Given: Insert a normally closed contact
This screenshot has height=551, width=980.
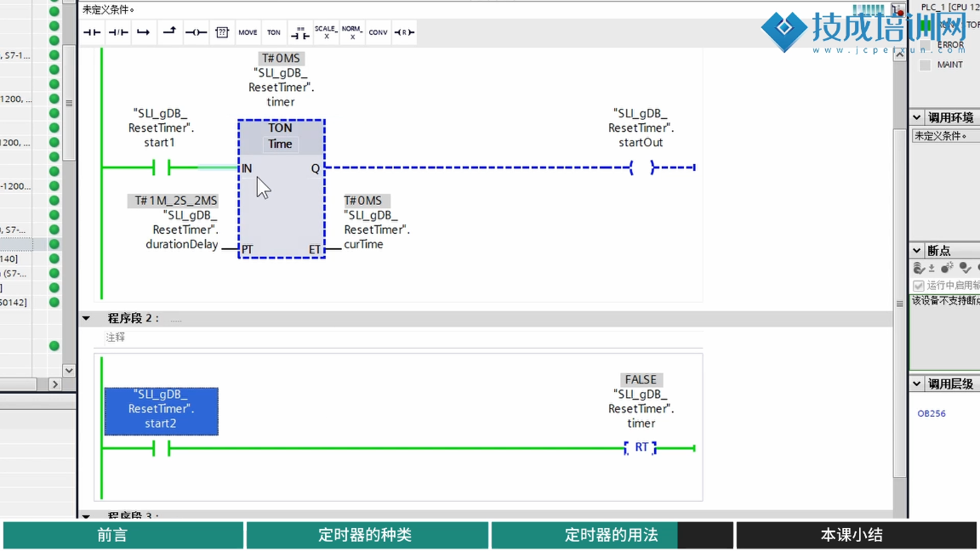Looking at the screenshot, I should pyautogui.click(x=118, y=32).
